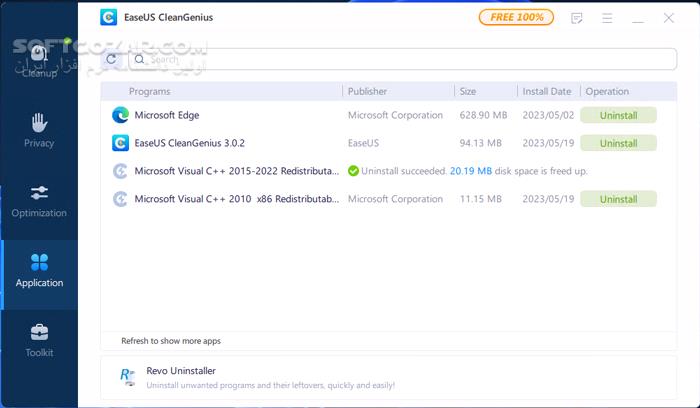The height and width of the screenshot is (408, 700).
Task: Open the Cleanup section in sidebar
Action: click(39, 61)
